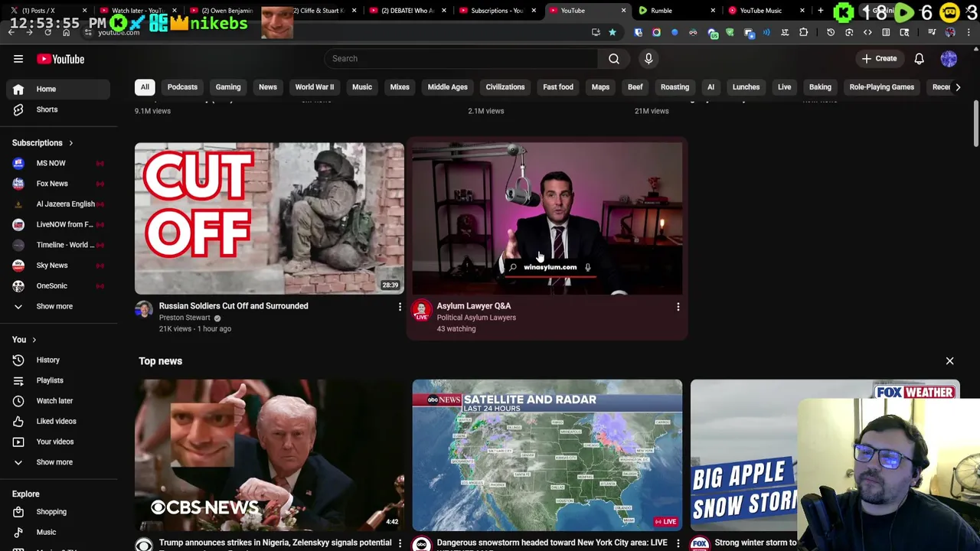Open the Political Asylum Lawyers live avatar
This screenshot has height=551, width=980.
point(421,310)
